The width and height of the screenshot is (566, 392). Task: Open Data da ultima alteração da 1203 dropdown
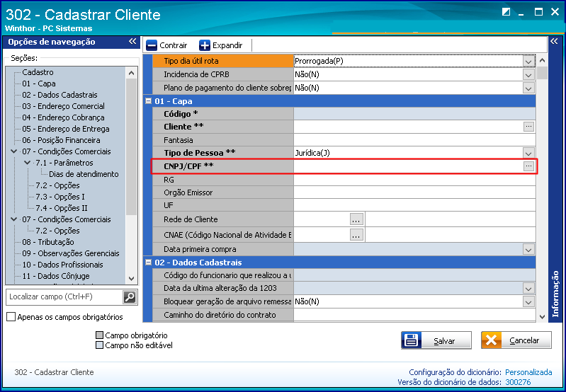click(528, 288)
